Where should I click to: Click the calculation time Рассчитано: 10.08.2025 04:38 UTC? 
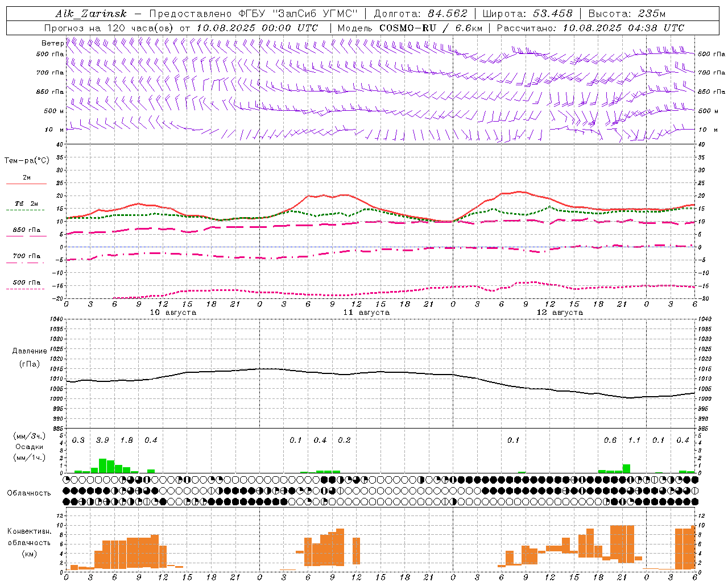pos(590,28)
